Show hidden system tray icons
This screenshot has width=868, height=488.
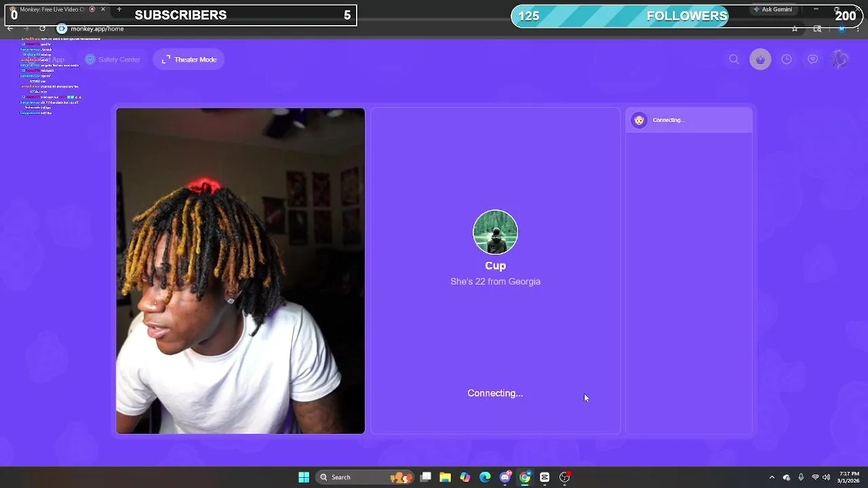pos(772,477)
